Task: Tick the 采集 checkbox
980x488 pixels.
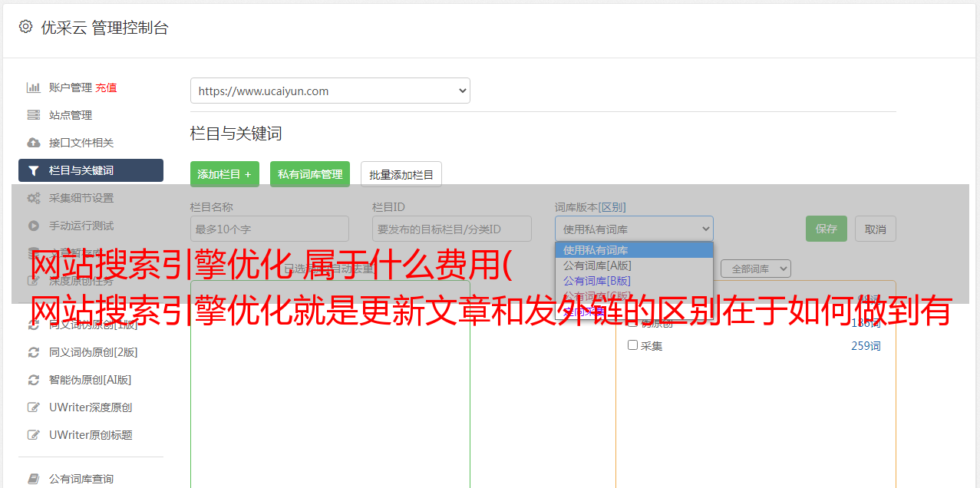Action: click(x=633, y=345)
